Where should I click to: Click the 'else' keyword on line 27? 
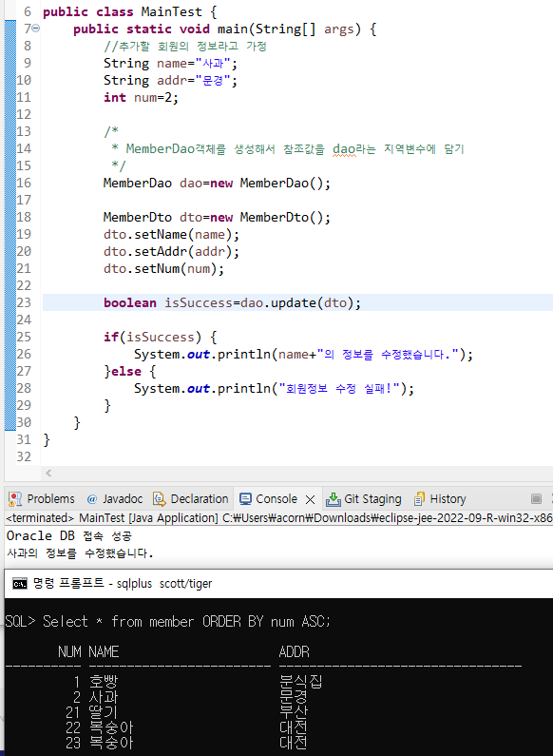click(x=126, y=371)
